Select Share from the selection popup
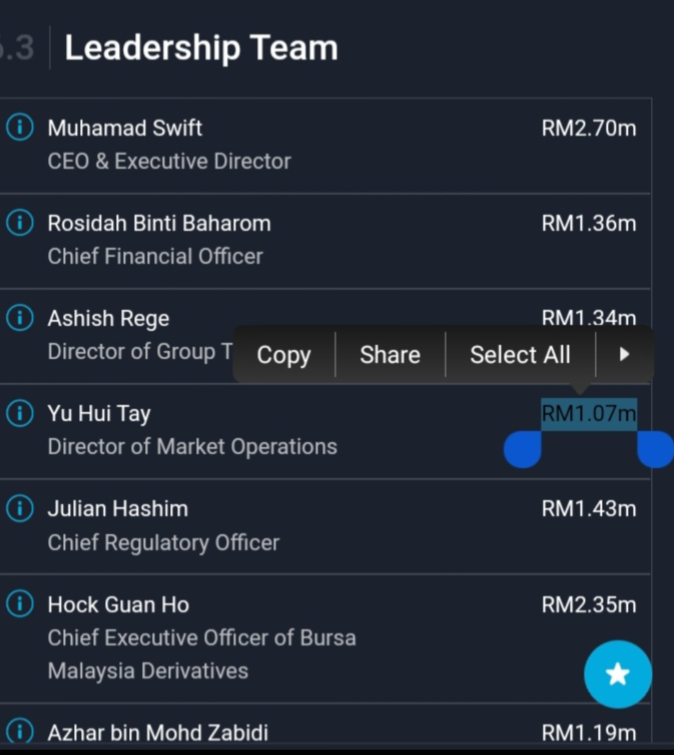The image size is (674, 755). point(390,355)
